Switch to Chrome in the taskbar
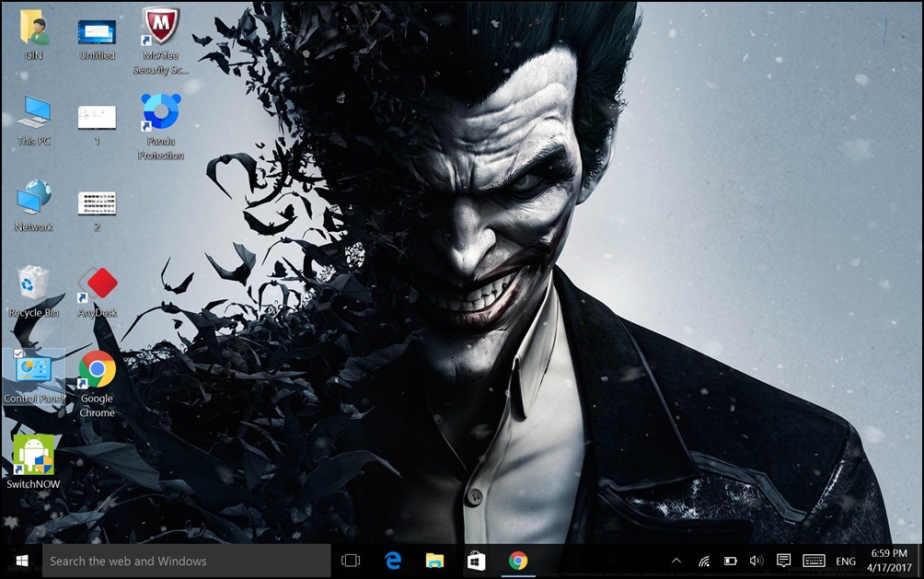Screen dimensions: 924x579 (518, 561)
